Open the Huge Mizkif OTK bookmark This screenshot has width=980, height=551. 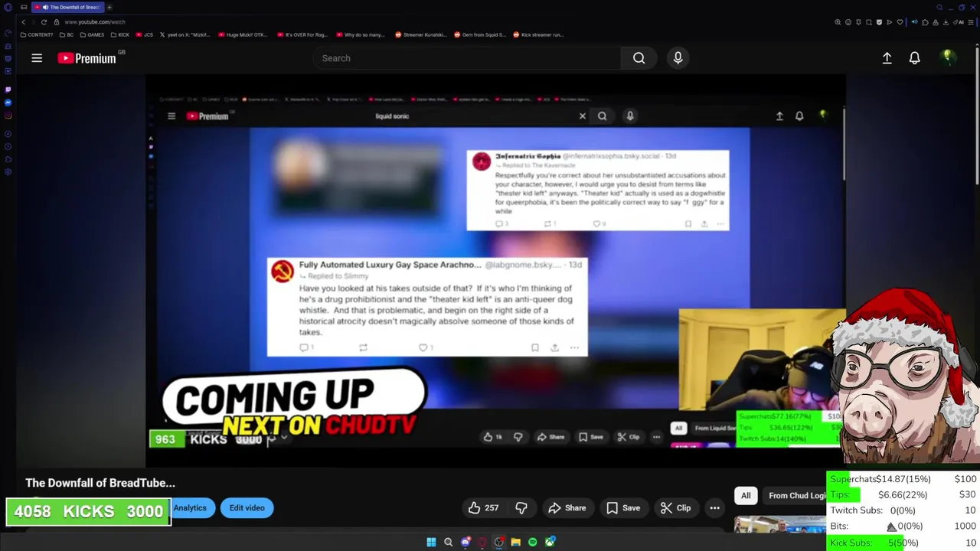pos(244,34)
